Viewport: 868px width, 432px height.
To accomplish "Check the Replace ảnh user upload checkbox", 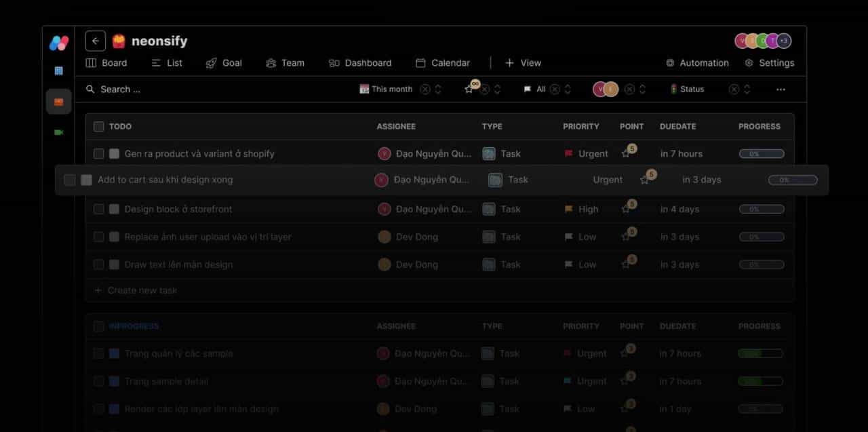I will coord(99,237).
